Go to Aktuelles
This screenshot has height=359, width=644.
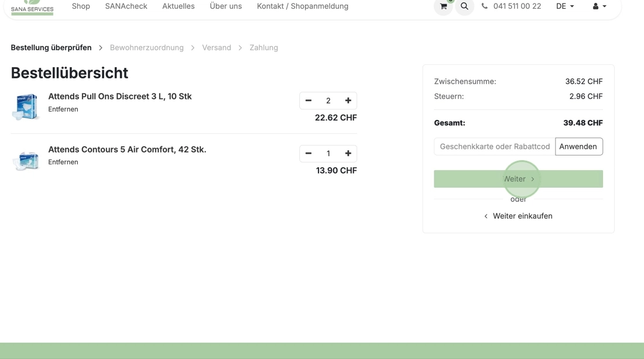point(178,6)
